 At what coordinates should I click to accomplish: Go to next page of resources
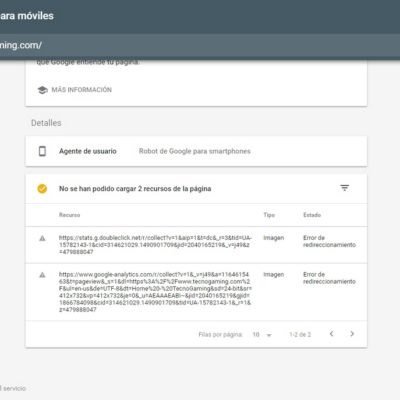(352, 334)
